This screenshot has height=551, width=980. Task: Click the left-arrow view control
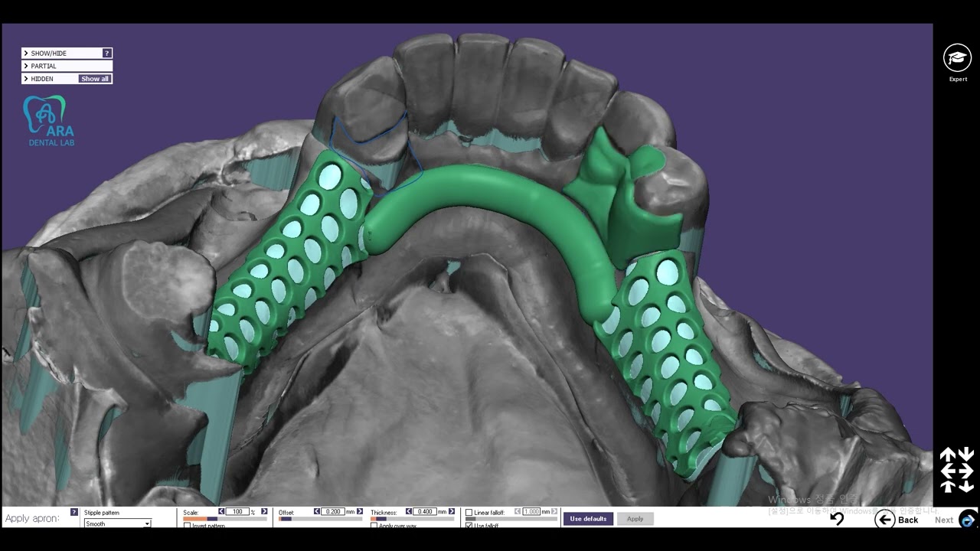948,471
